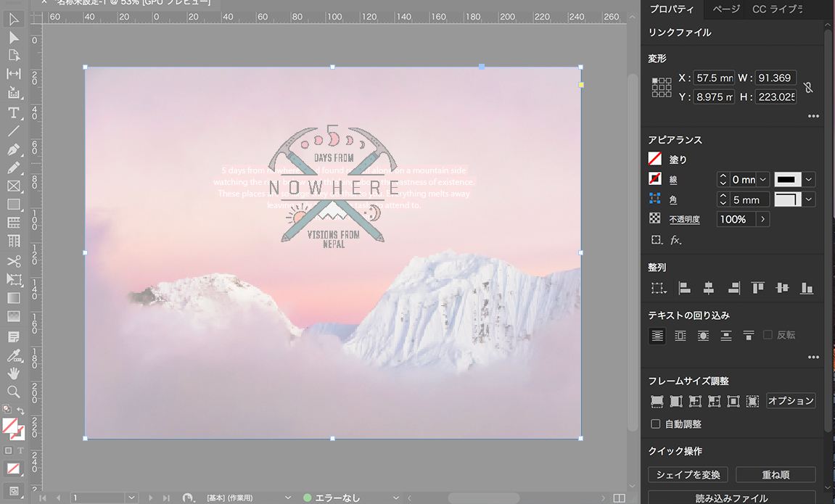Pick the Scissors tool
835x504 pixels.
[13, 261]
